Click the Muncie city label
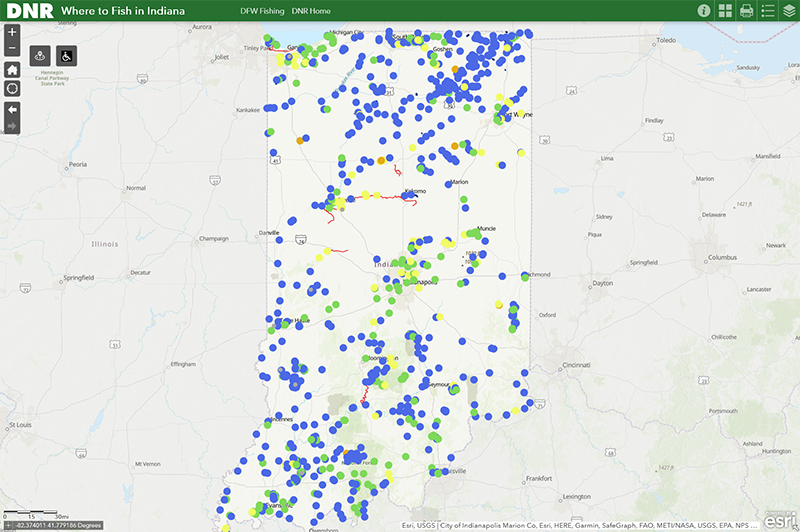This screenshot has height=532, width=800. tap(486, 228)
